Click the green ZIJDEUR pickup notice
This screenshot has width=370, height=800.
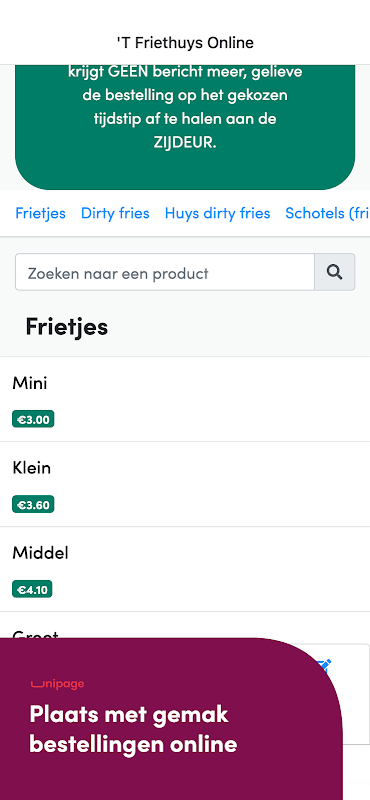click(185, 127)
